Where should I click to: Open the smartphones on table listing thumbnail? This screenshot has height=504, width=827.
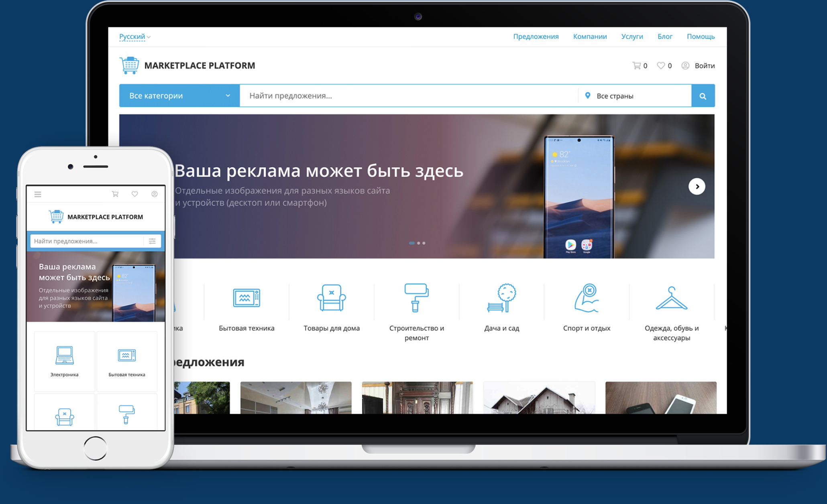661,398
